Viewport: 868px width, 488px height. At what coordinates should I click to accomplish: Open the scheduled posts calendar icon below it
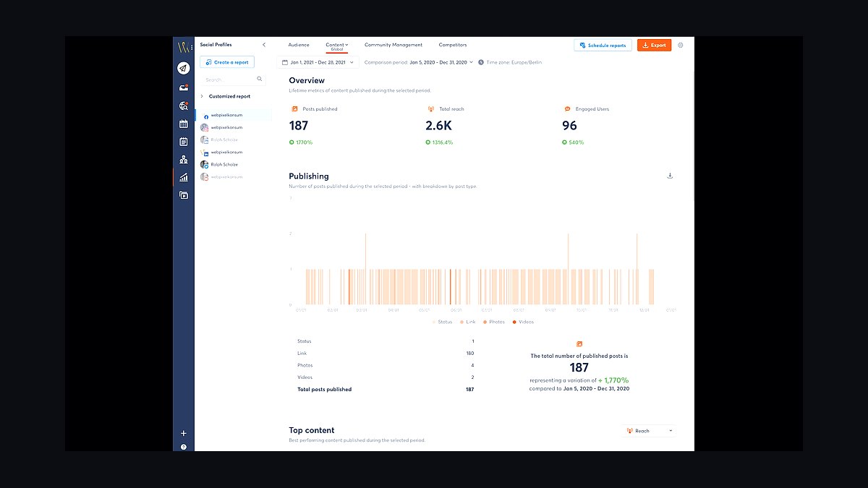click(x=184, y=142)
